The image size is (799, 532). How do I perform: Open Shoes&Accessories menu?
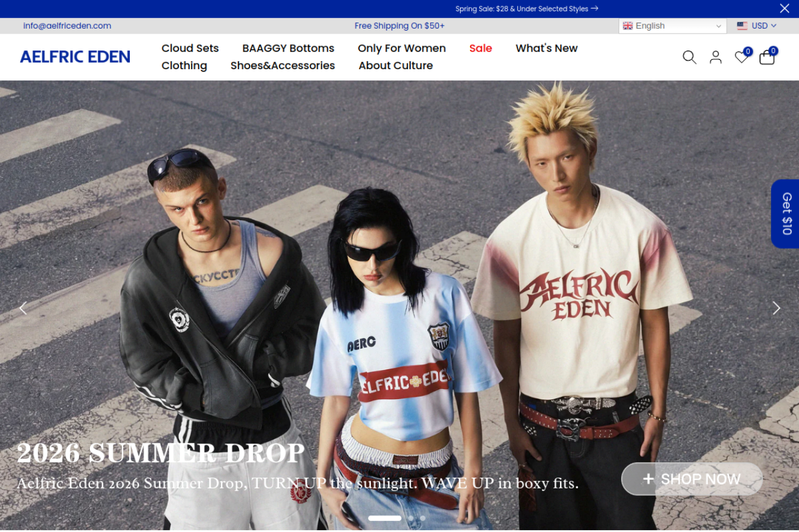(282, 65)
